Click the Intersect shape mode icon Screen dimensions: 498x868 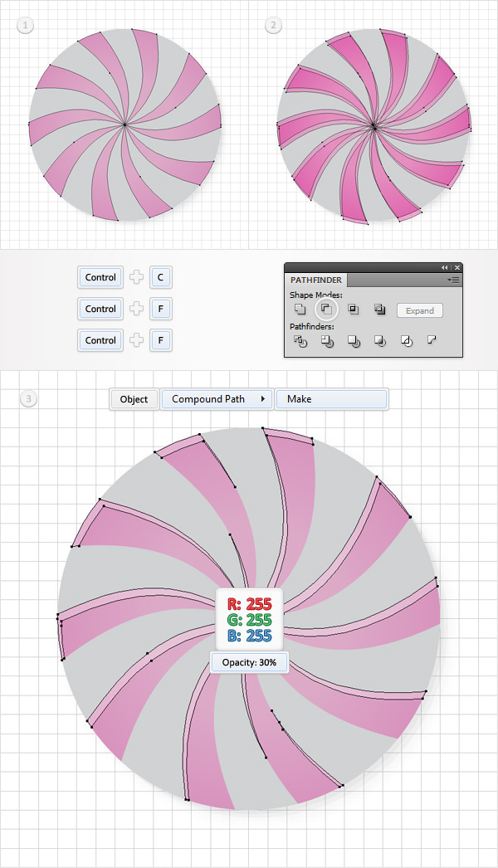pyautogui.click(x=353, y=310)
